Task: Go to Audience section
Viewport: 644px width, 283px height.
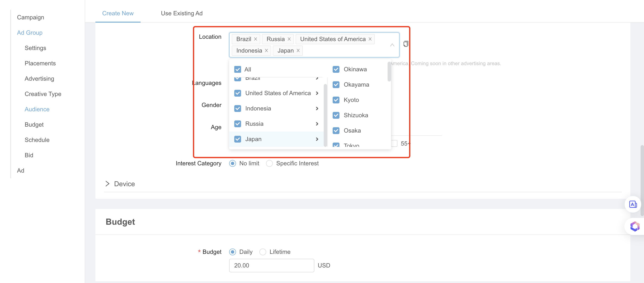Action: pos(37,109)
